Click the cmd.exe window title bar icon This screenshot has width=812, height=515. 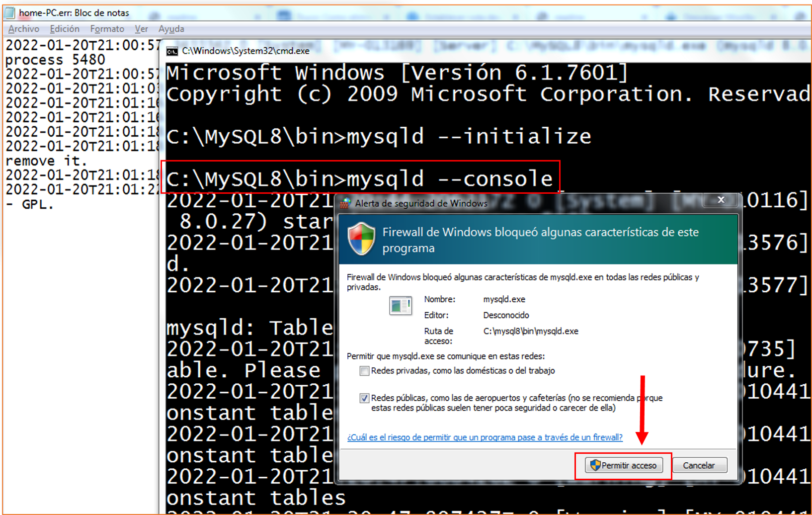click(172, 51)
